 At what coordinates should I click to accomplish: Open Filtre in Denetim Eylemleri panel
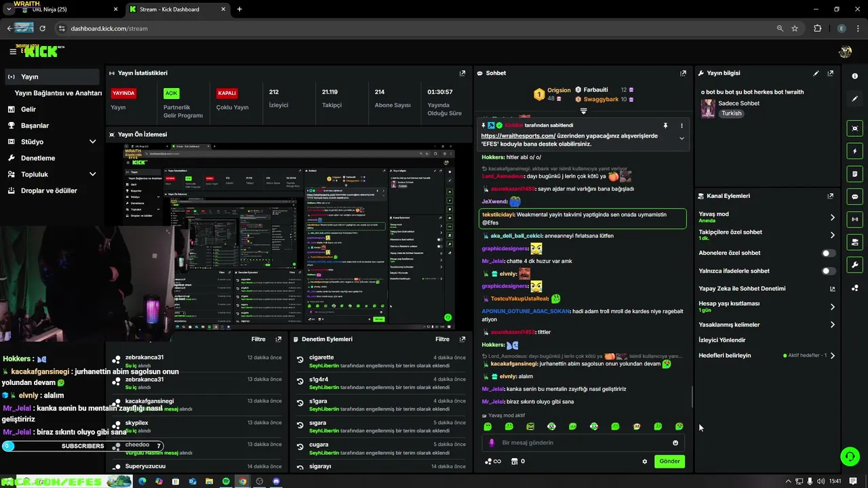point(442,339)
